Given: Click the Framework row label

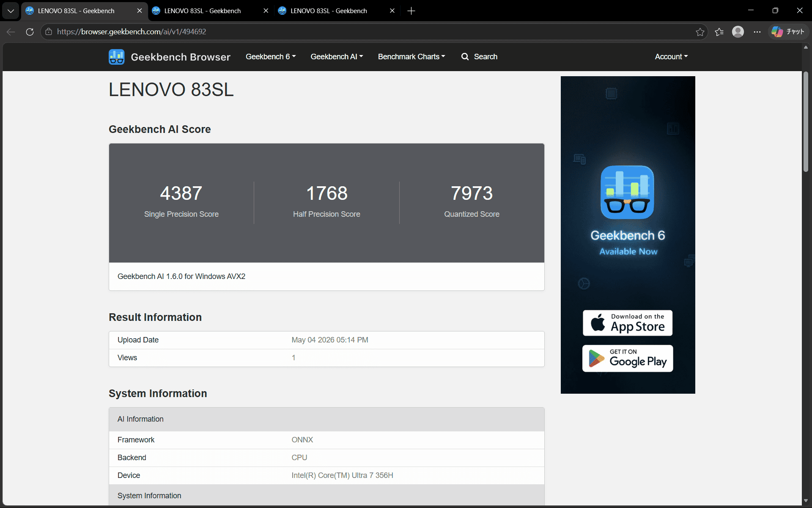Looking at the screenshot, I should 136,440.
